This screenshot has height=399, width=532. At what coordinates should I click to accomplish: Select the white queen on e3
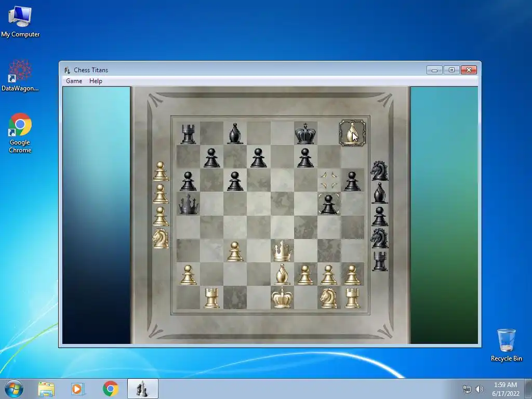click(282, 251)
